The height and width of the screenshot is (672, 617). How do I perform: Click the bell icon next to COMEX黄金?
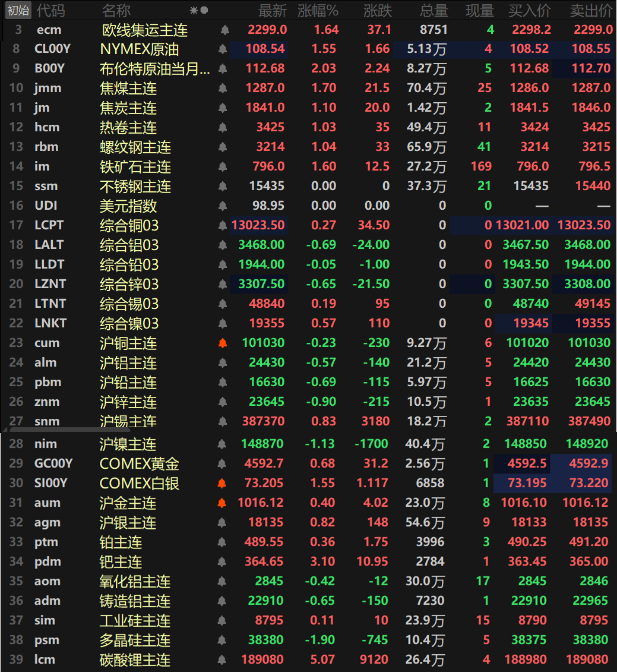[x=223, y=464]
